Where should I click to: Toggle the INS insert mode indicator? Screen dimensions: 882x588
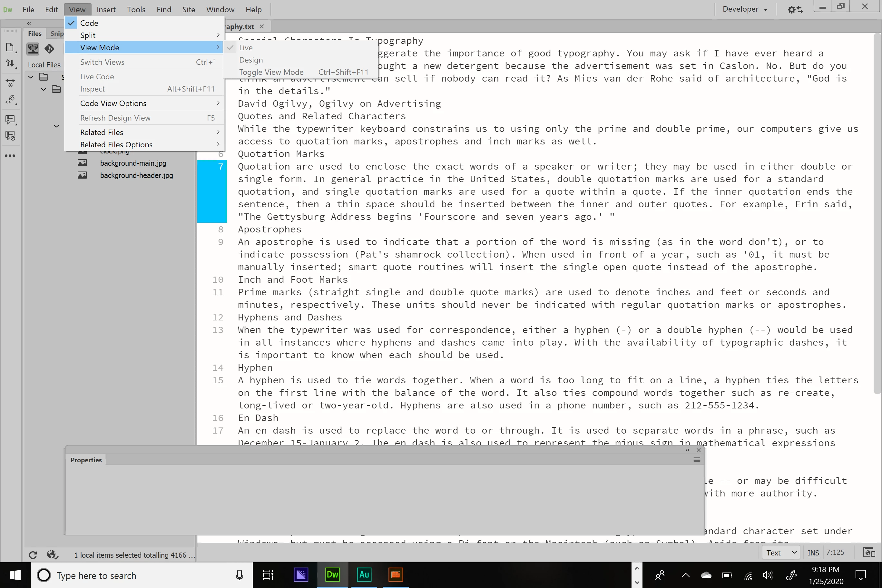coord(813,553)
